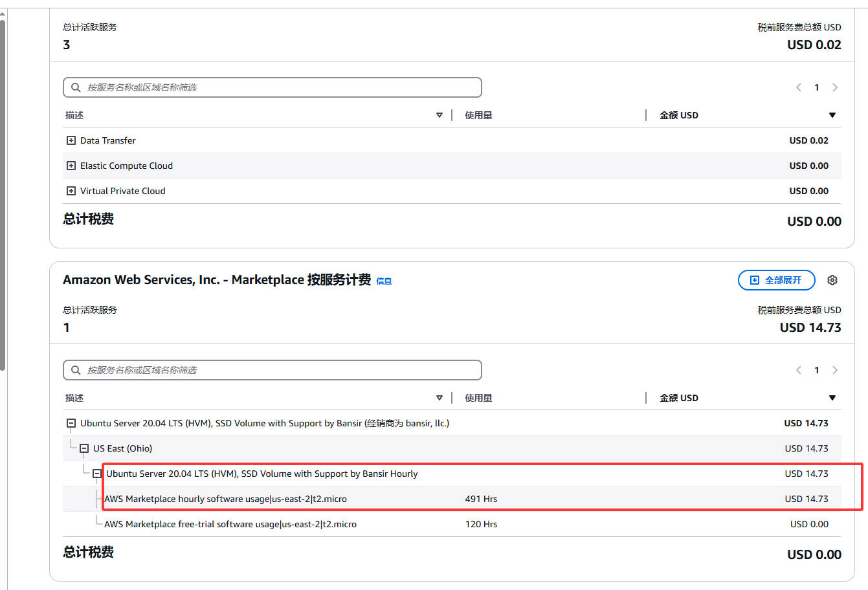Click the search magnifier in AWS services filter

[76, 87]
